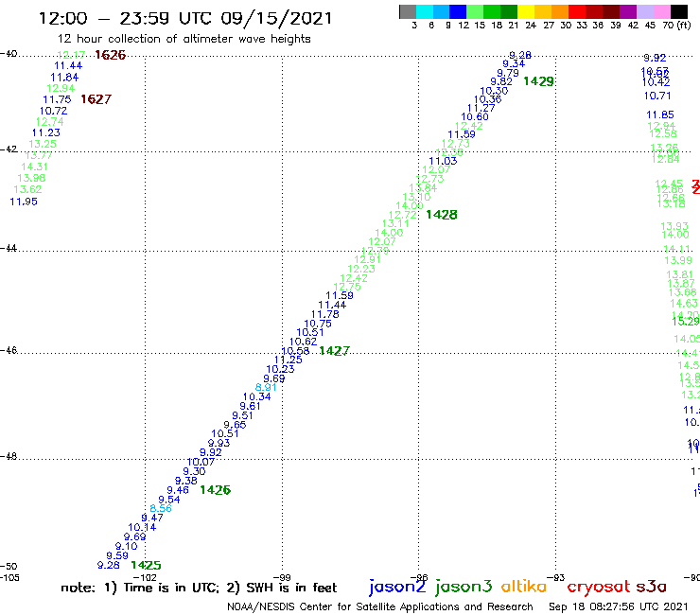Click the time range title '12:00 – 23:59 UTC 09/15/2021'
This screenshot has width=700, height=615.
185,18
